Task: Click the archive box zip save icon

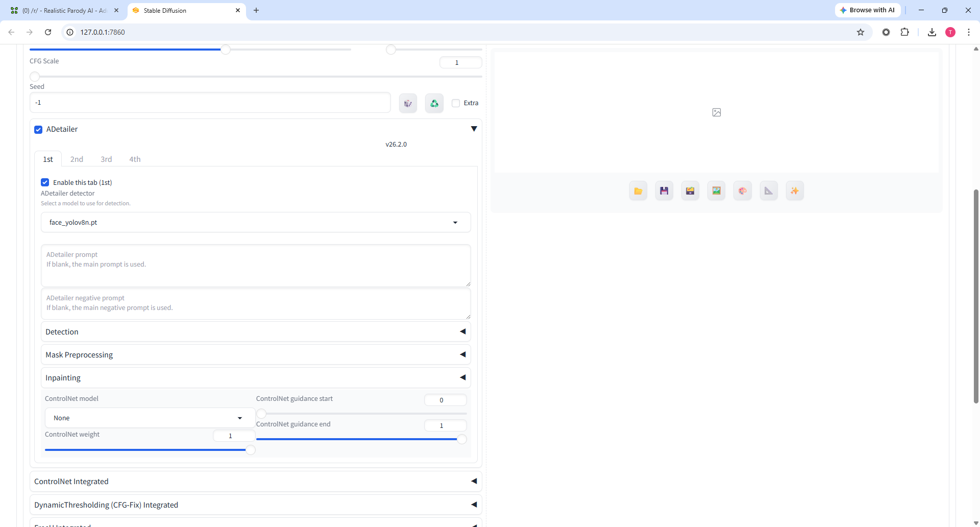Action: tap(690, 191)
